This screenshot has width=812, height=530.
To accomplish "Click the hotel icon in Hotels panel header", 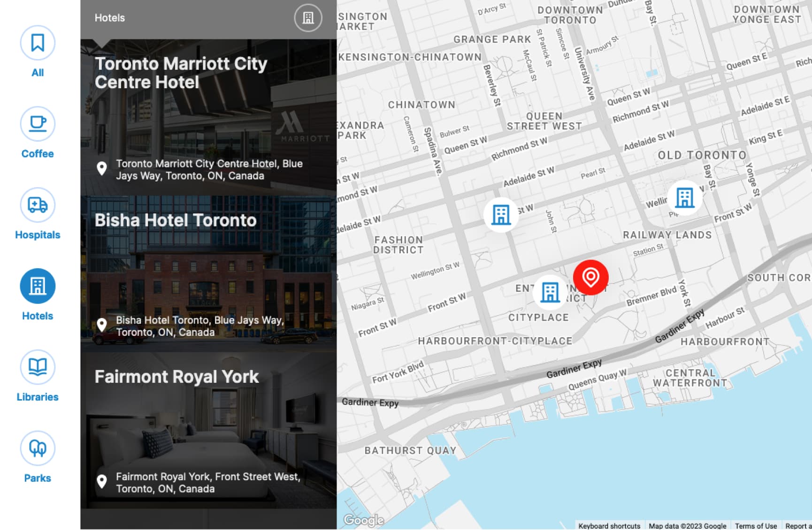I will 308,18.
